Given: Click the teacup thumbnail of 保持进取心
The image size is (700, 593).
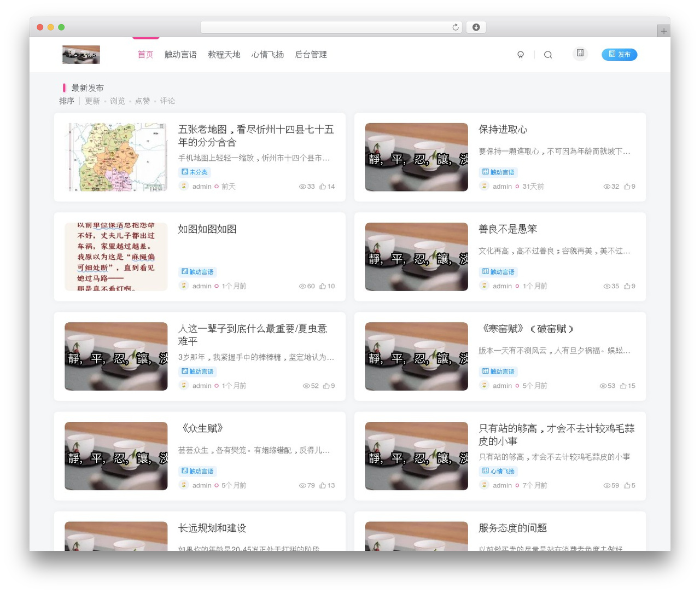Looking at the screenshot, I should [x=416, y=157].
